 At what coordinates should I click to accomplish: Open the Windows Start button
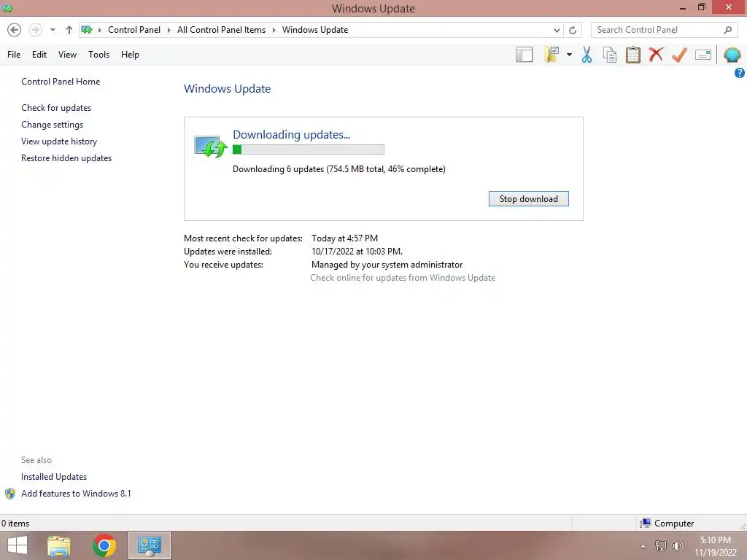[x=18, y=545]
